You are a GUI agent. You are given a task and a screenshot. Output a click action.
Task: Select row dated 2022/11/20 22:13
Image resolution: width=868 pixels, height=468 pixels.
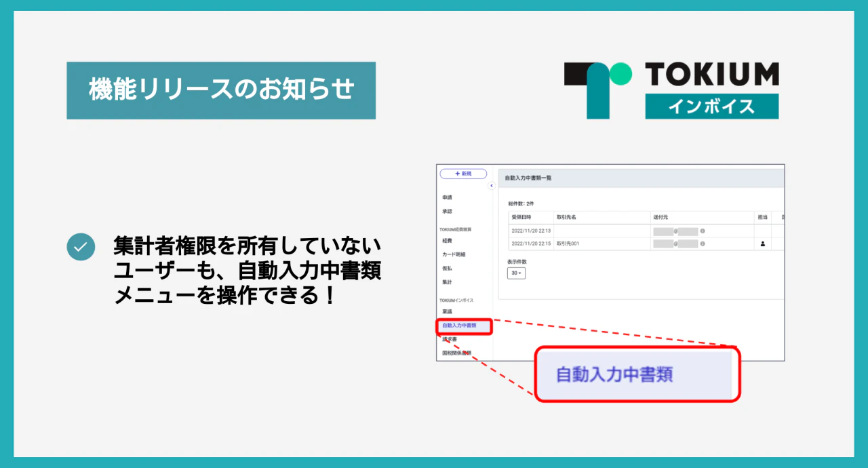click(646, 231)
